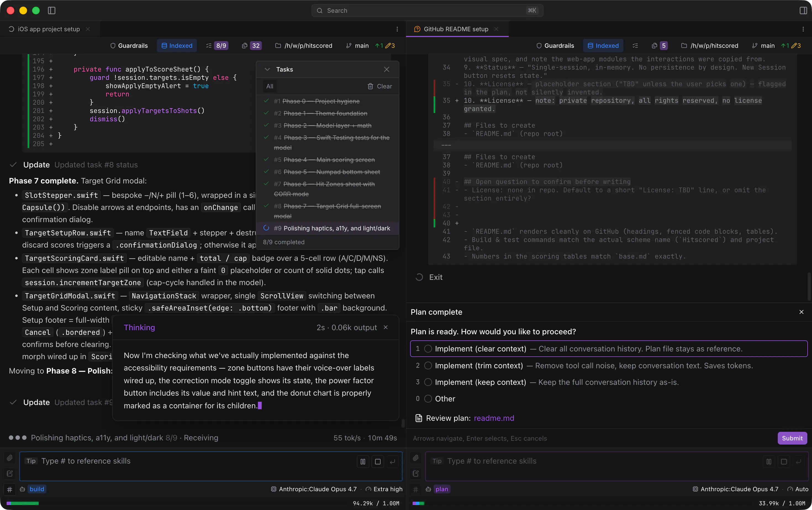Attach file paperclip in right pane
Viewport: 812px width, 510px height.
pyautogui.click(x=416, y=458)
